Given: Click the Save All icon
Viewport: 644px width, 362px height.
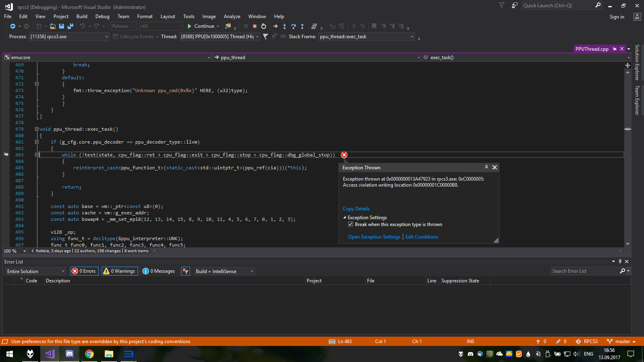Looking at the screenshot, I should point(70,26).
